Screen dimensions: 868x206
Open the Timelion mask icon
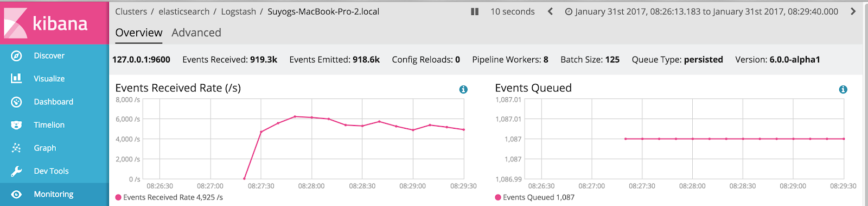(16, 125)
